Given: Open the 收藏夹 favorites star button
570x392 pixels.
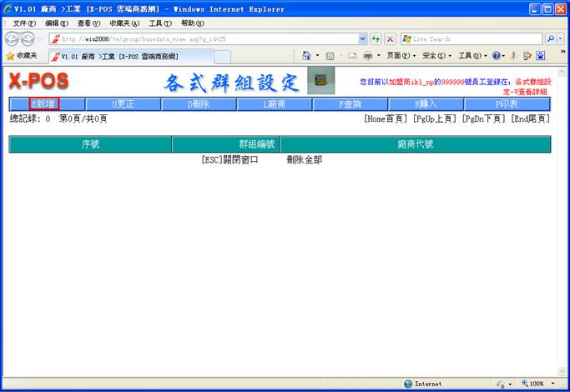Looking at the screenshot, I should pos(21,56).
